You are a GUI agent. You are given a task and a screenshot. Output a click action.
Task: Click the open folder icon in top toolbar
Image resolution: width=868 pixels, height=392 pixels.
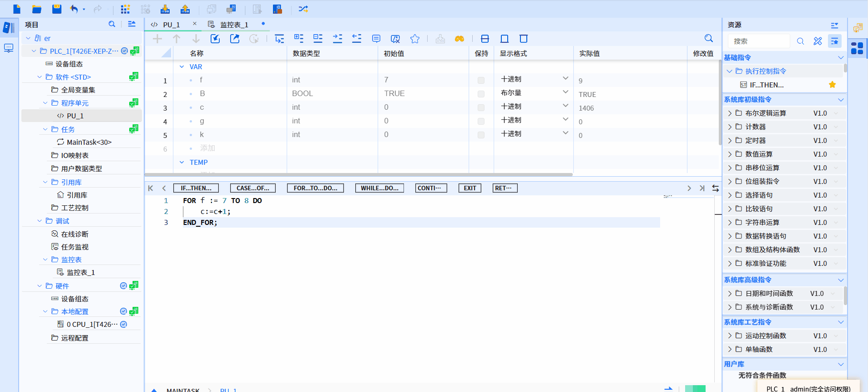pos(37,9)
